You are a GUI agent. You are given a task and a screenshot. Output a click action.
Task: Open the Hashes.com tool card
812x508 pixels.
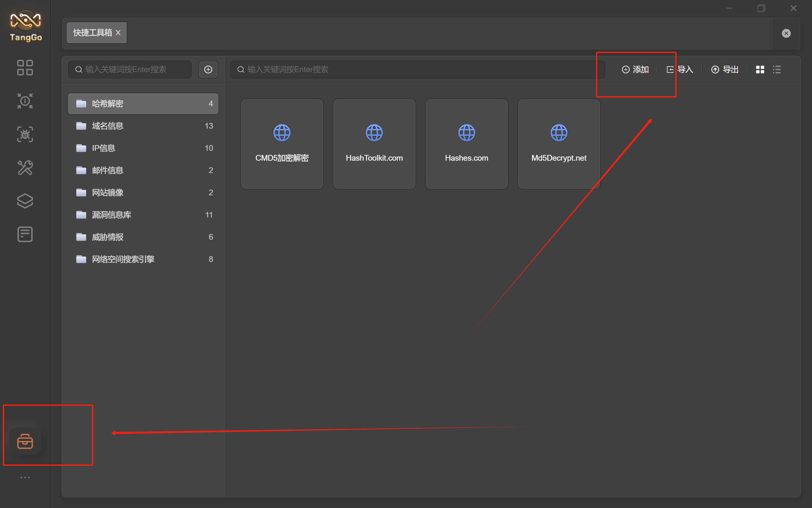[466, 144]
